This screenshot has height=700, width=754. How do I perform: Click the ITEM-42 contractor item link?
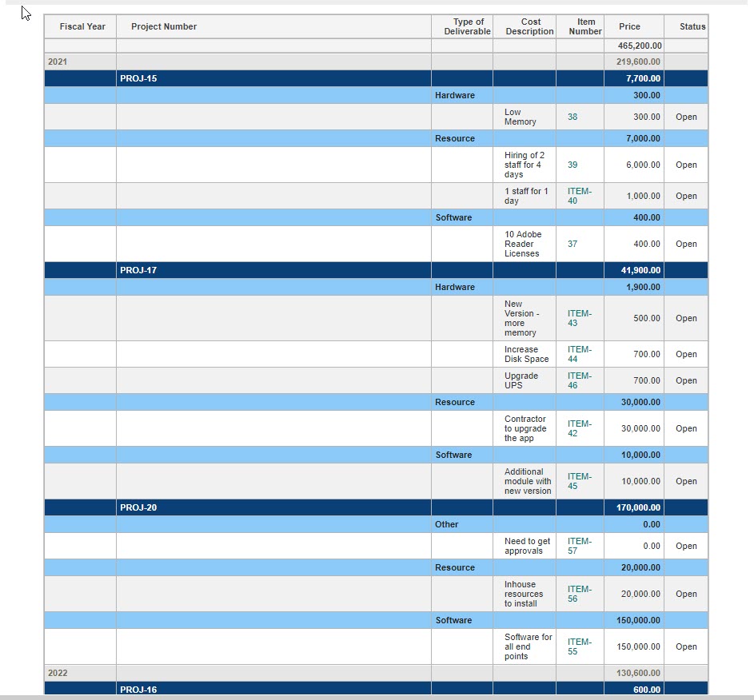tap(580, 428)
